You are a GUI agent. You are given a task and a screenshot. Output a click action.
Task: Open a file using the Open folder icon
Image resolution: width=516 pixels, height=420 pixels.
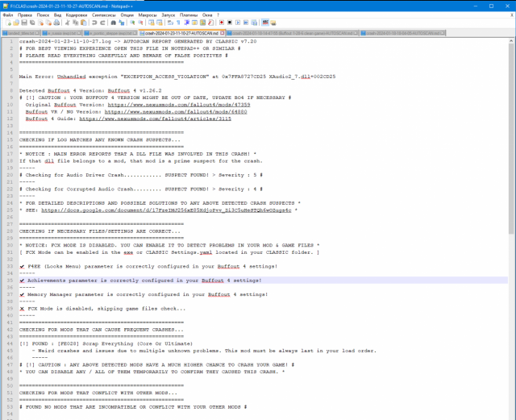(16, 23)
